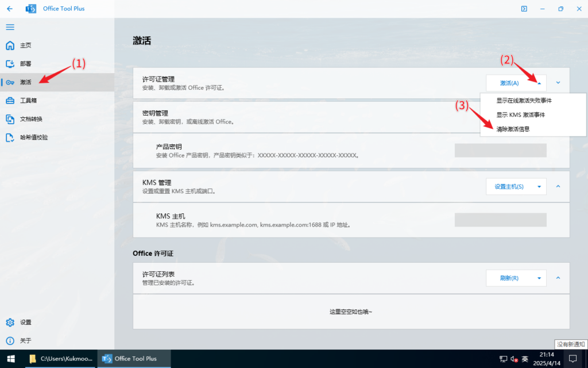The width and height of the screenshot is (588, 368).
Task: Open the 哈希值校验 hash check page
Action: click(x=57, y=137)
